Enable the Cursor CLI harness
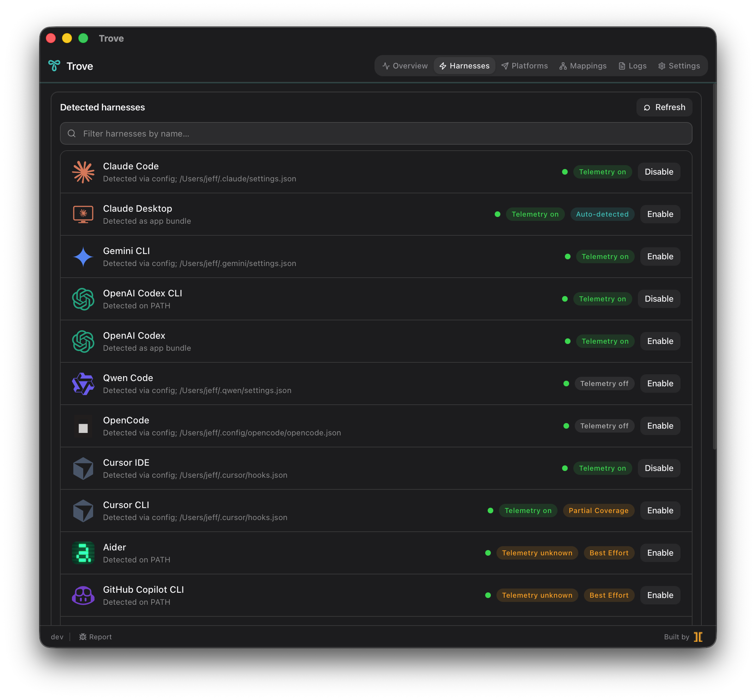This screenshot has width=756, height=700. [660, 511]
